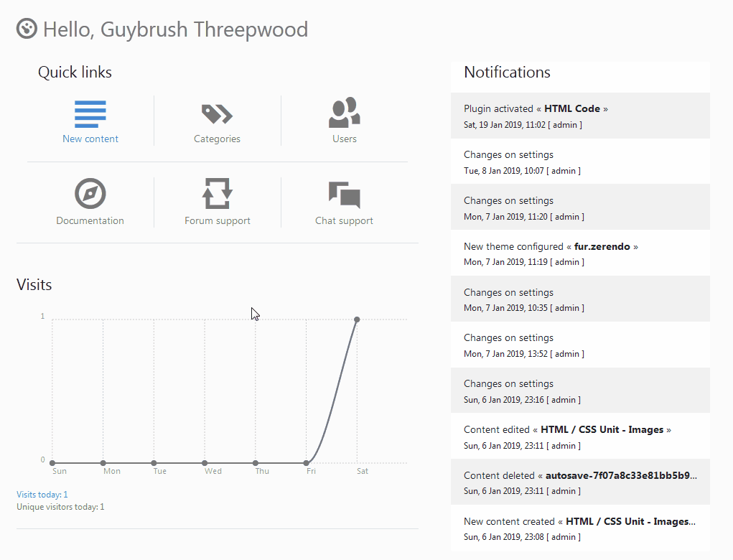The width and height of the screenshot is (733, 560).
Task: Open the Users link label
Action: (345, 139)
